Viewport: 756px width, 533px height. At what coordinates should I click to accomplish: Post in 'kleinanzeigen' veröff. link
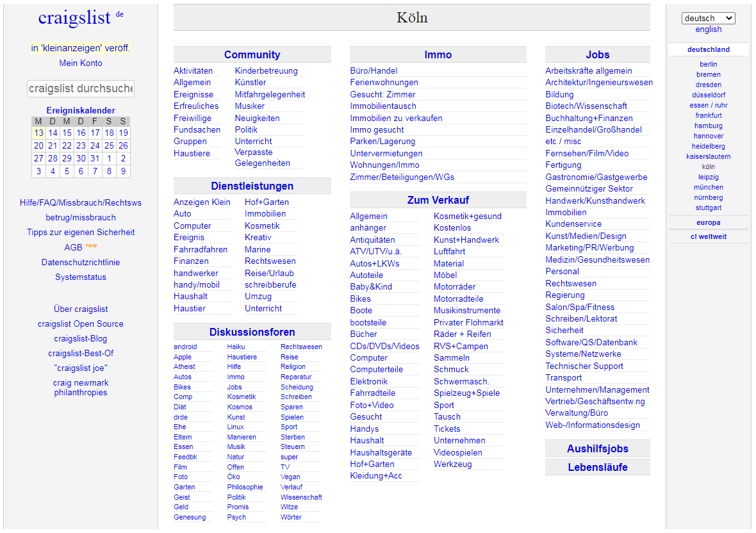tap(81, 48)
